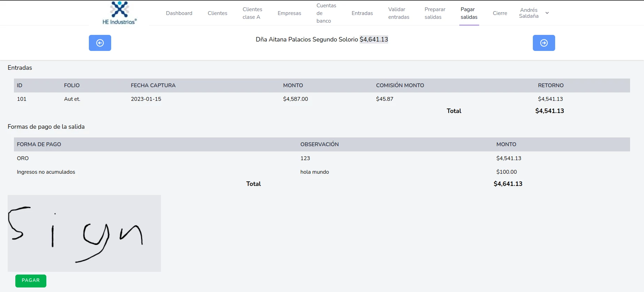644x292 pixels.
Task: Expand the Andrés Saldaña user menu chevron
Action: (x=547, y=13)
